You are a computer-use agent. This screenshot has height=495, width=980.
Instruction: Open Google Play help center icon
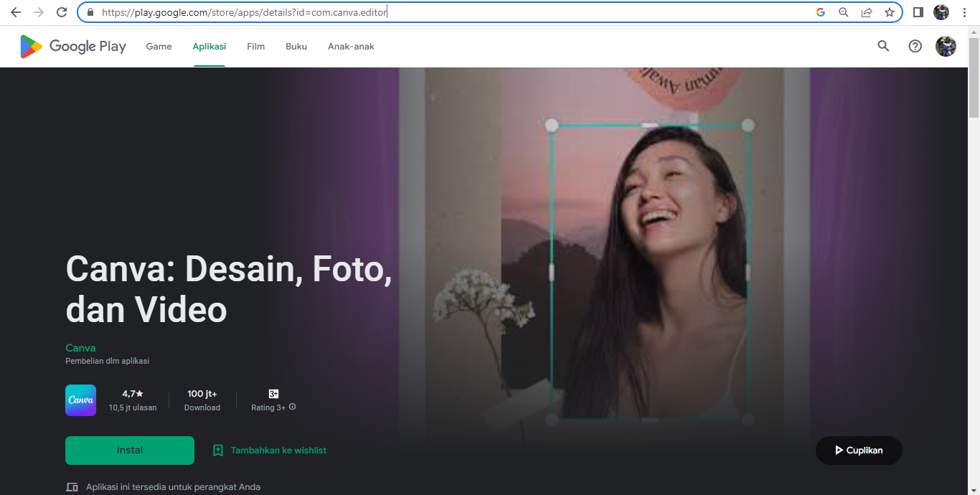[915, 46]
